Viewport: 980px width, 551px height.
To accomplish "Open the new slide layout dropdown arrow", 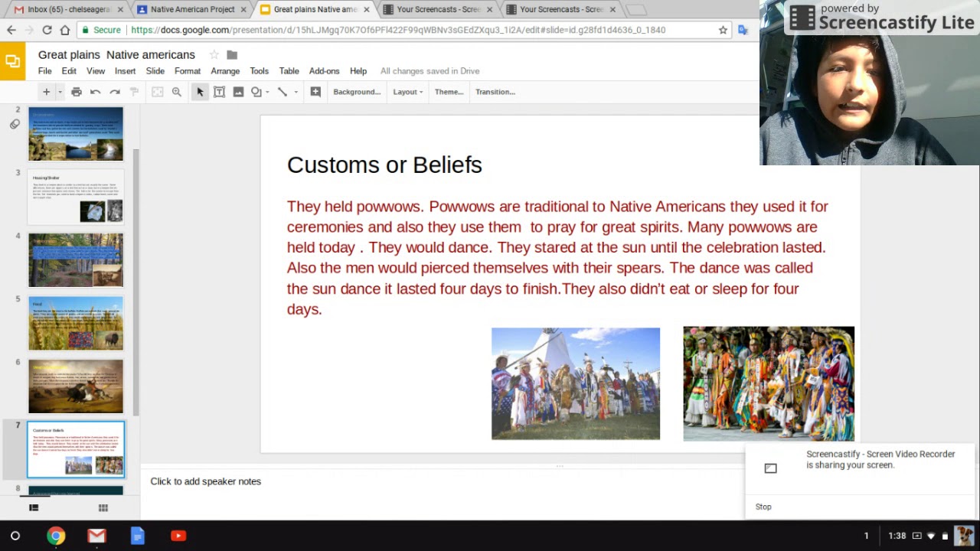I will click(60, 92).
